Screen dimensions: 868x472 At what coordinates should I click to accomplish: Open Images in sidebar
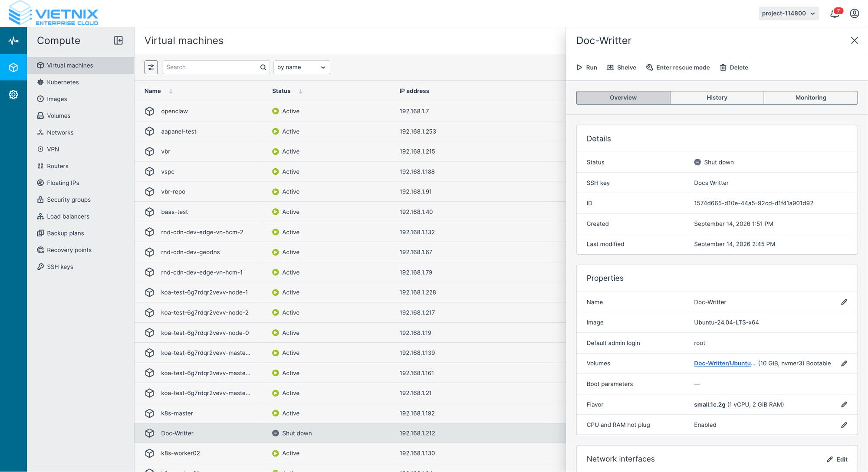[80, 99]
